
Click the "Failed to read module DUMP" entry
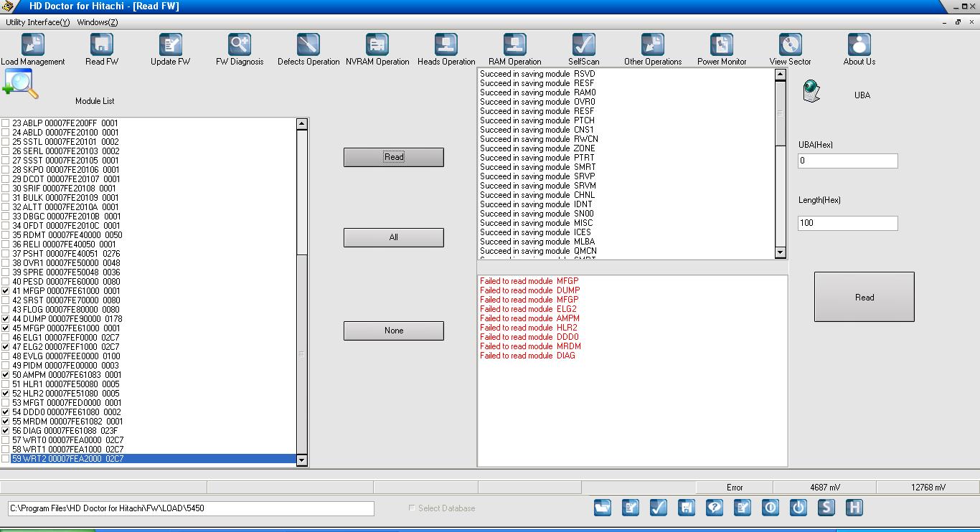point(530,290)
